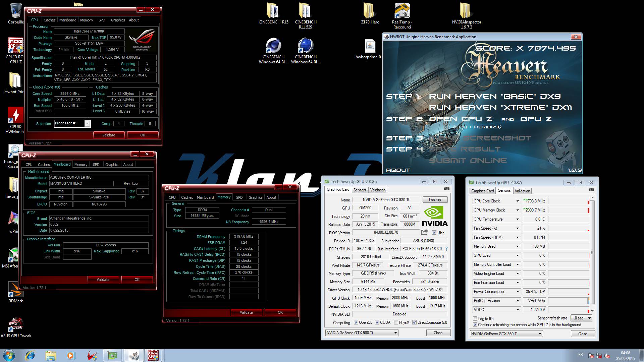Click the Lookup button in GPU-Z

pos(435,200)
